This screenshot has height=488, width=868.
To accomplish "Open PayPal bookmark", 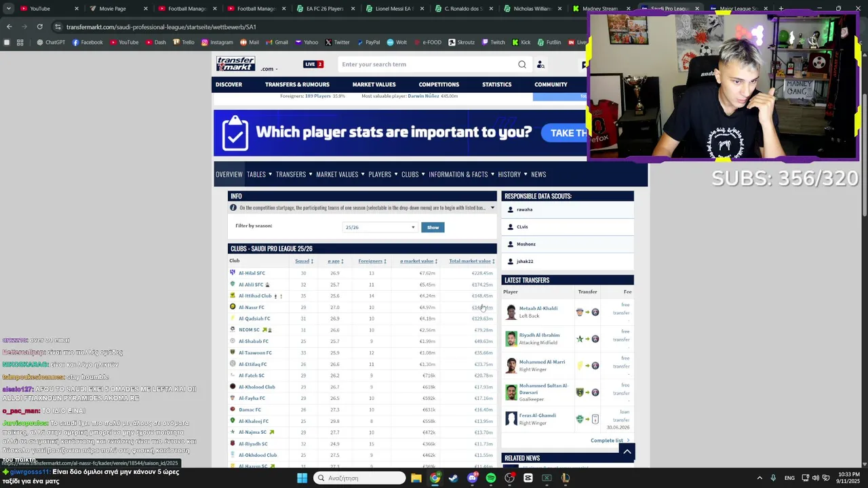I will (x=368, y=42).
